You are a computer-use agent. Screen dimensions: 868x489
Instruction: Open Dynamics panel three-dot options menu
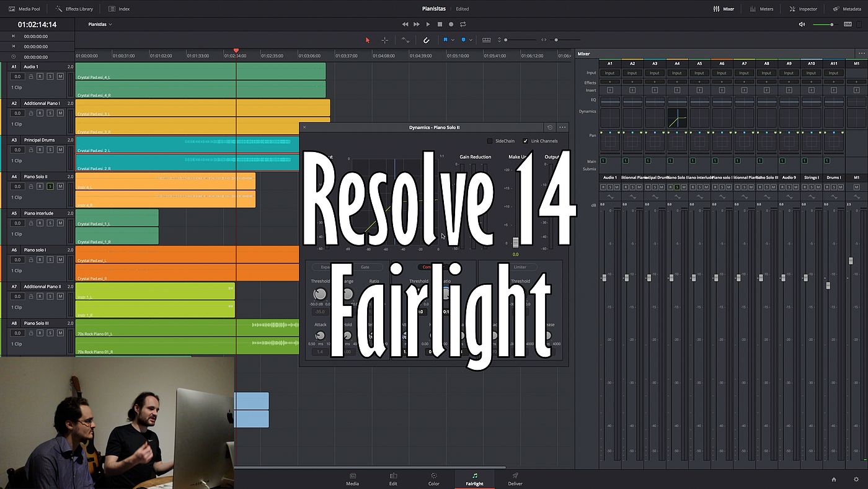[562, 127]
